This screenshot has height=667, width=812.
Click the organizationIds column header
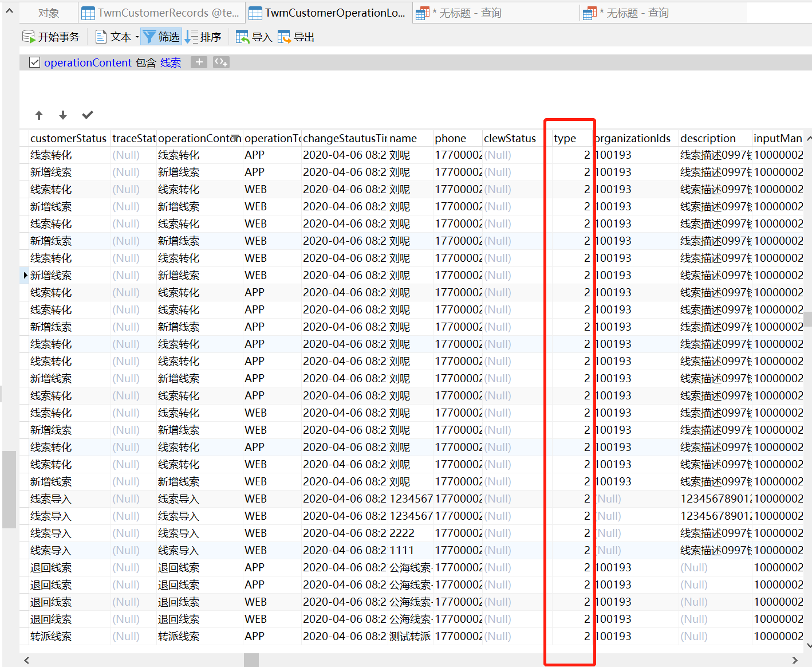click(636, 138)
